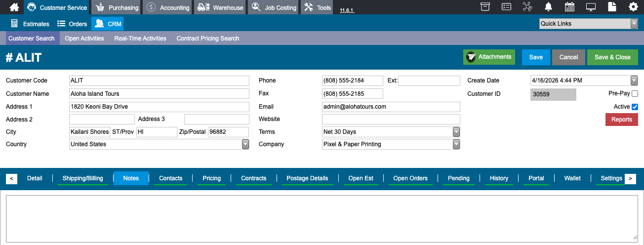Select the CRM section

pyautogui.click(x=107, y=24)
